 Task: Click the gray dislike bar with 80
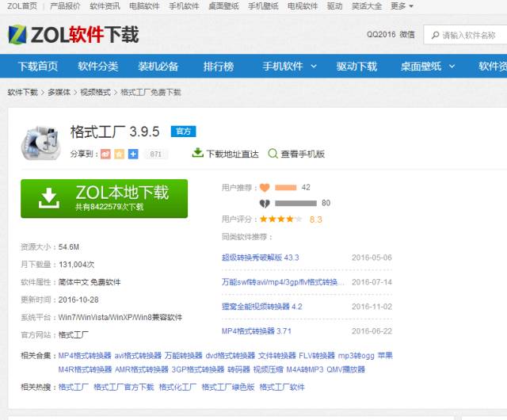point(295,203)
